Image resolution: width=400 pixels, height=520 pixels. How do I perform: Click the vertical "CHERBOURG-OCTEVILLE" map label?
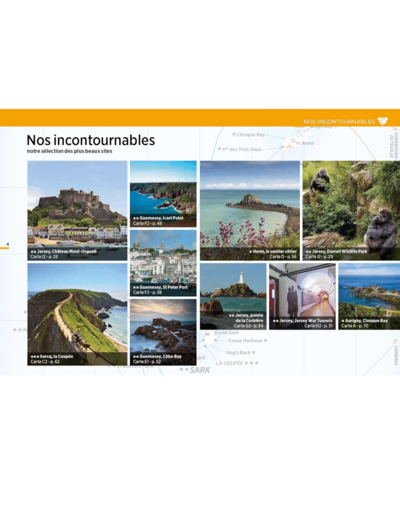394,145
